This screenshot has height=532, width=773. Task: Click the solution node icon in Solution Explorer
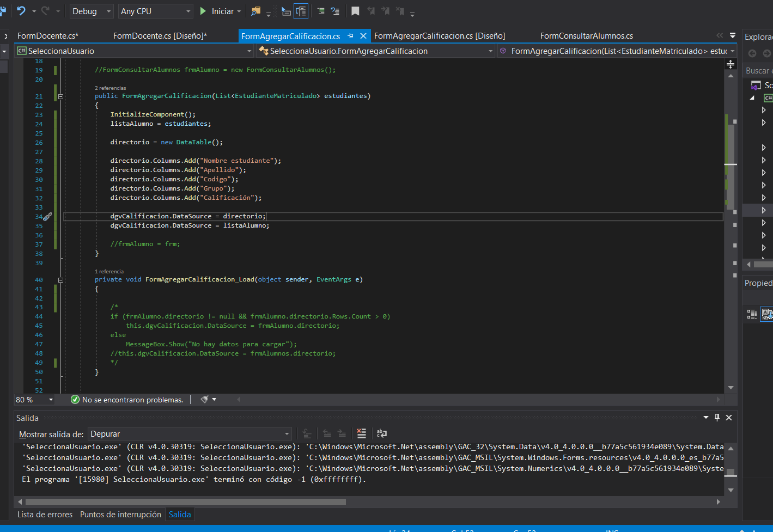756,85
